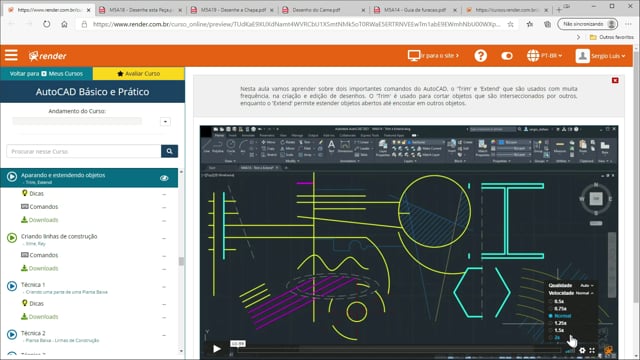
Task: Switch to cursos.render.com.br browser tab
Action: [507, 10]
